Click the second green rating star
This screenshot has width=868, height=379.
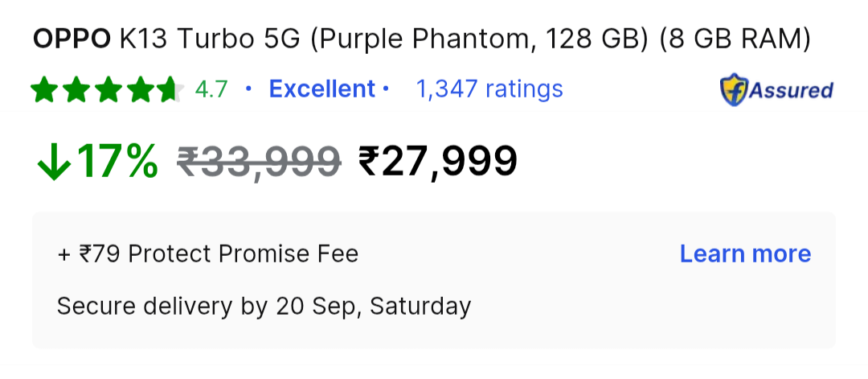[76, 89]
